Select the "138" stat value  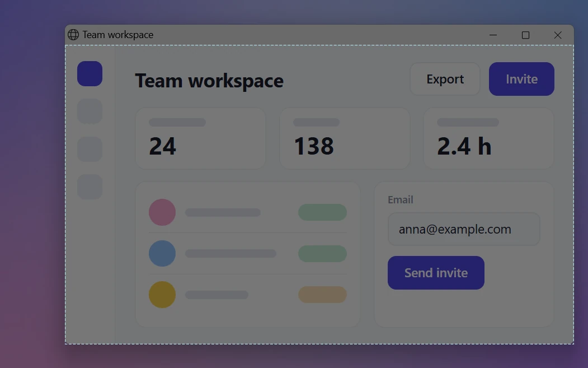tap(314, 146)
